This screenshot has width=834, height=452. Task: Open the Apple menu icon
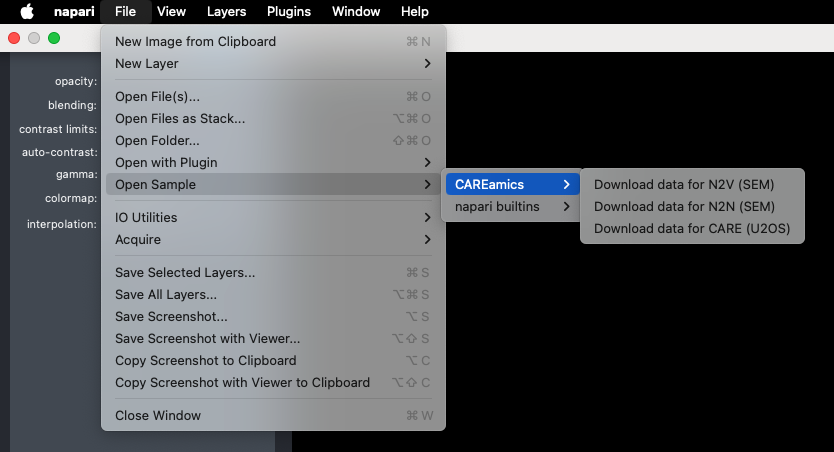click(x=27, y=12)
